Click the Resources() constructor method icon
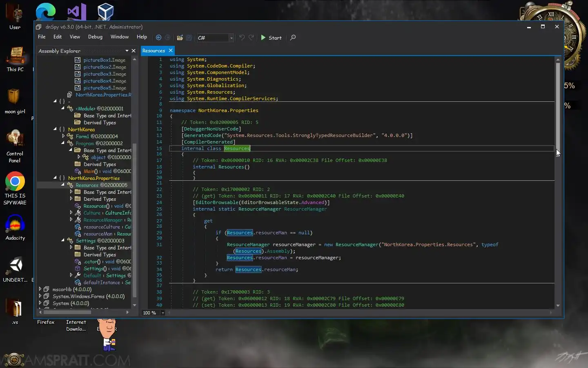 (x=78, y=206)
